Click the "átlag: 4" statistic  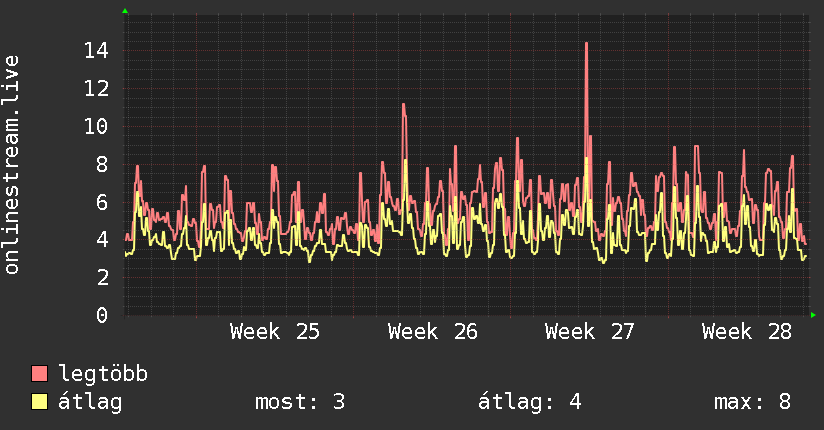[x=530, y=402]
